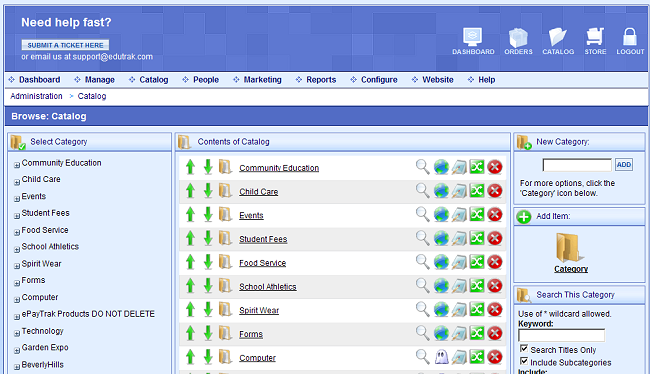Open the Dashboard menu item
Image resolution: width=650 pixels, height=374 pixels.
39,80
